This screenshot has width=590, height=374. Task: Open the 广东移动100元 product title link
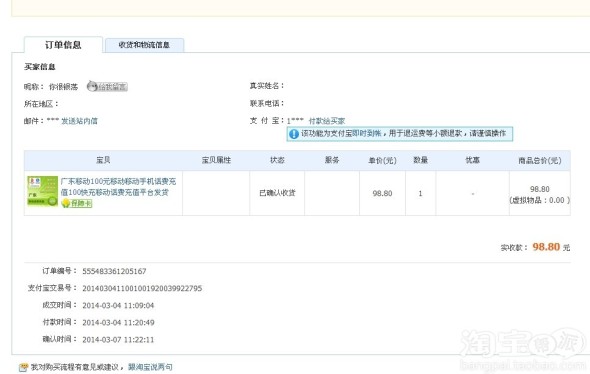pyautogui.click(x=118, y=187)
